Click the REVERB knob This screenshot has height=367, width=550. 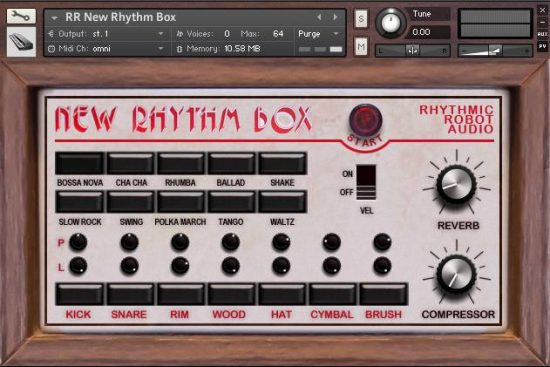(x=456, y=185)
